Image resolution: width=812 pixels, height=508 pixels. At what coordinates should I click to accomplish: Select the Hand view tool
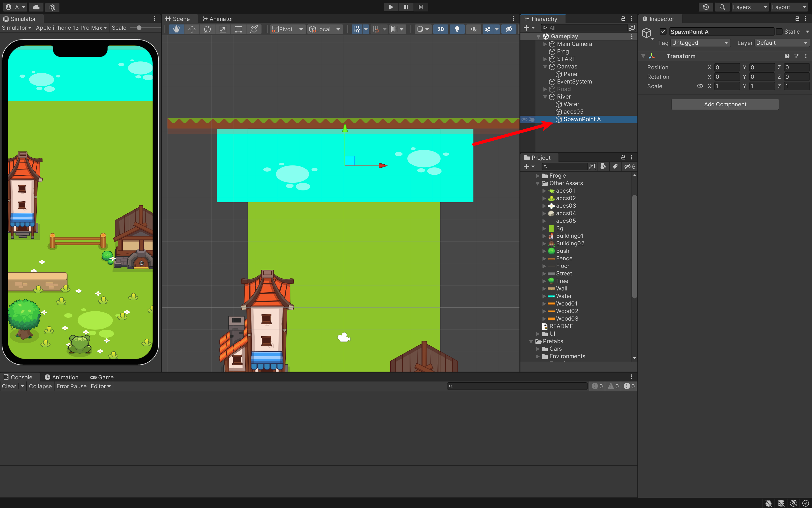pyautogui.click(x=176, y=29)
